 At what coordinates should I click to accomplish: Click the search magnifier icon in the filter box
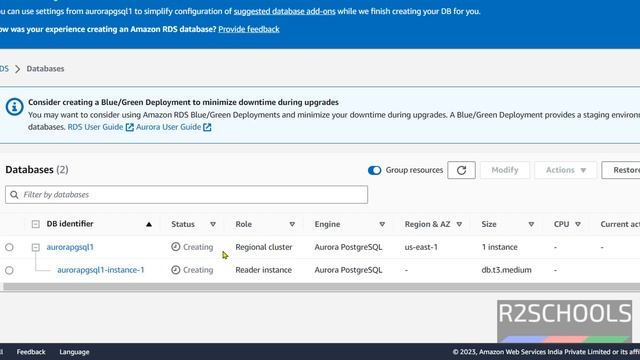pyautogui.click(x=14, y=195)
